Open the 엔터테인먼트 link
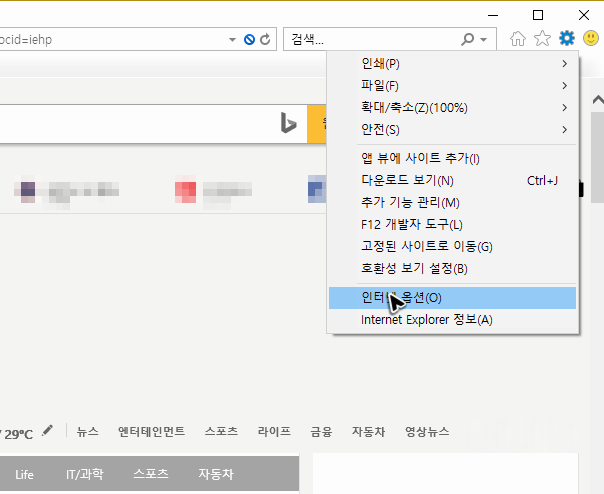Screen dimensions: 604x494 pos(151,431)
